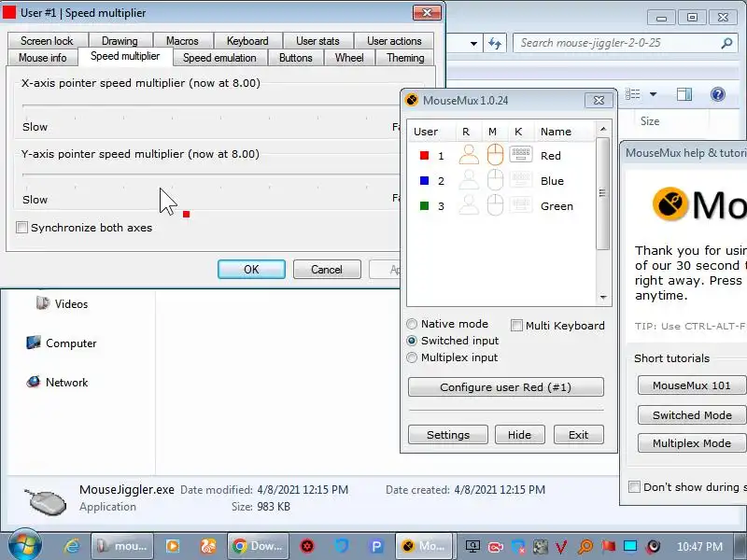Click user Green's mouse icon

pyautogui.click(x=495, y=205)
